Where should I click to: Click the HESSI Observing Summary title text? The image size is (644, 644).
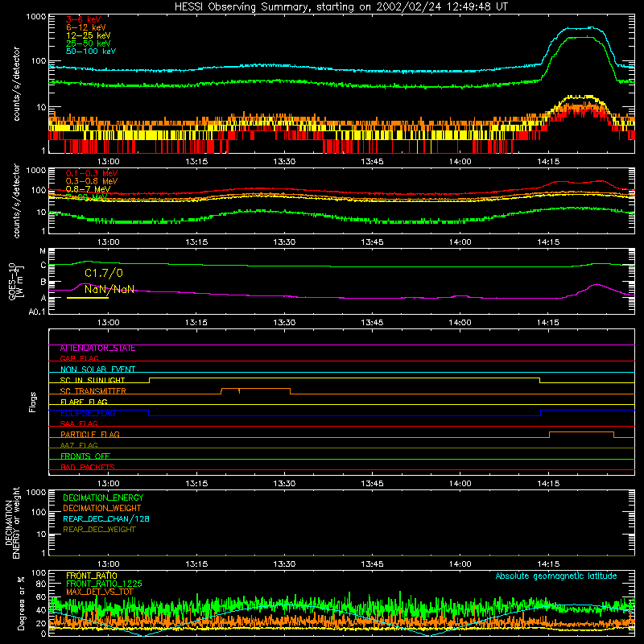tap(341, 7)
